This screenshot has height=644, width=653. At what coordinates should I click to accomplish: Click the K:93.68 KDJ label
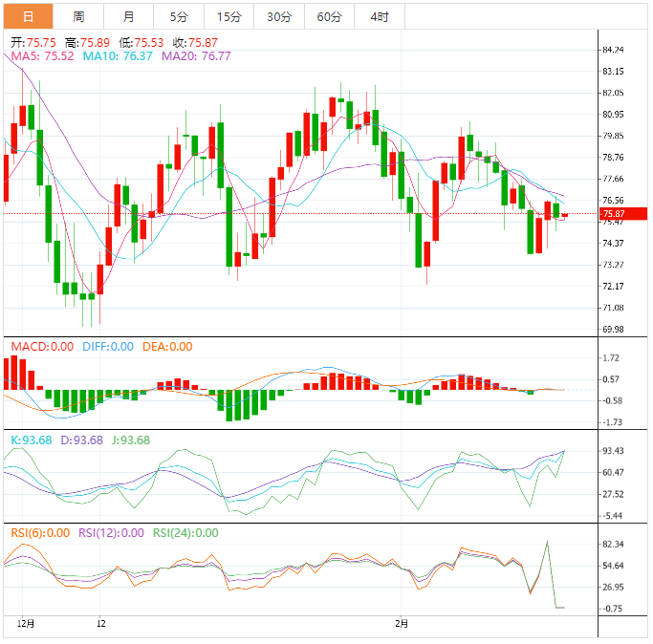(31, 440)
